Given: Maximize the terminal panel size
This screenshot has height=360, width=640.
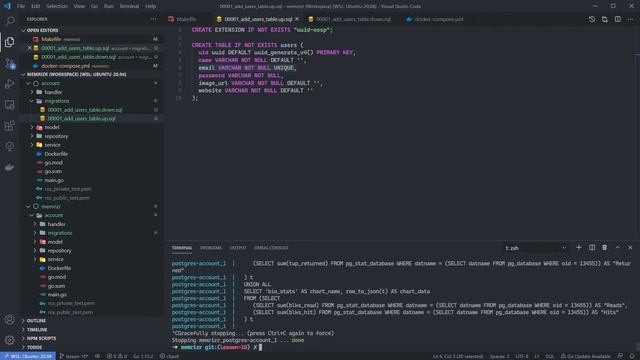Looking at the screenshot, I should pyautogui.click(x=618, y=248).
